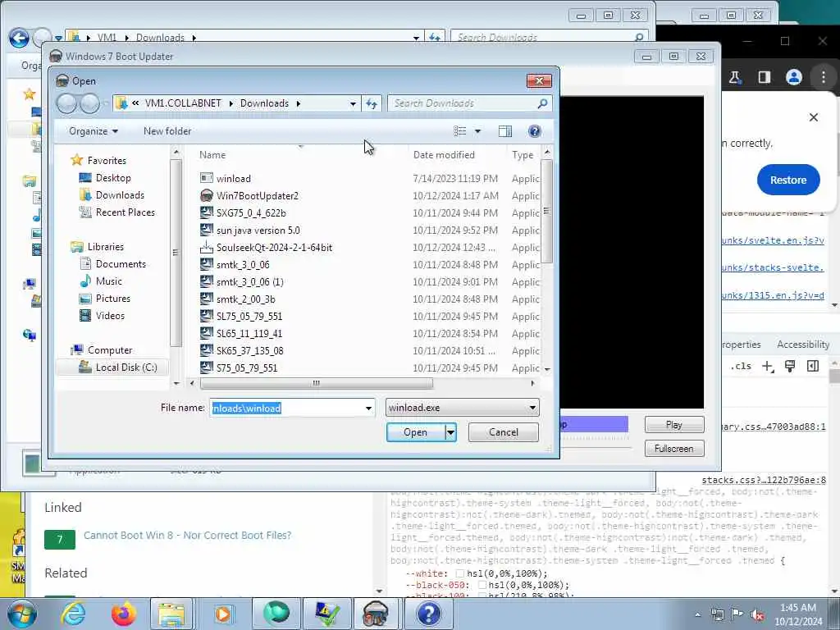
Task: Sort by Date modified column header
Action: coord(444,155)
